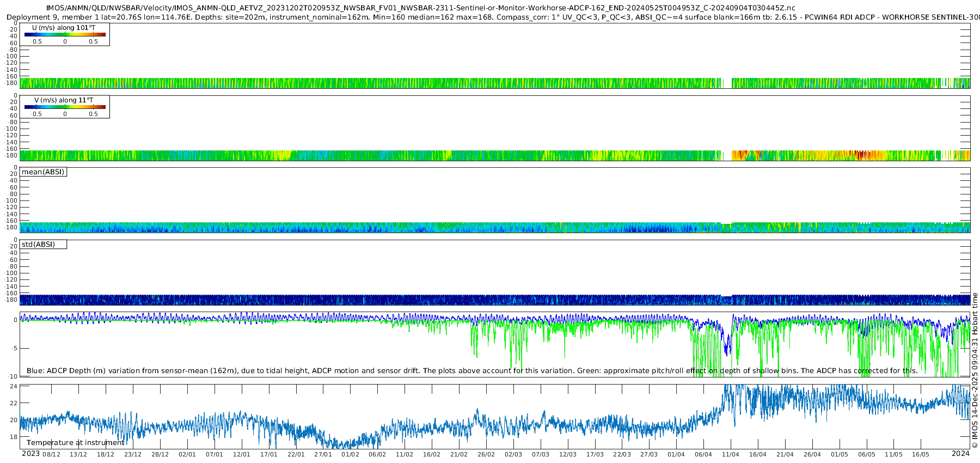This screenshot has width=980, height=463.
Task: Click the 2023 year label
Action: point(30,454)
